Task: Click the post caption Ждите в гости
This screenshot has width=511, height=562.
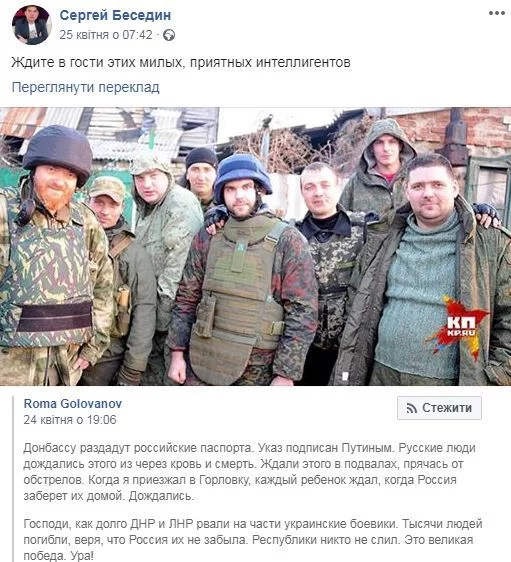Action: tap(181, 62)
